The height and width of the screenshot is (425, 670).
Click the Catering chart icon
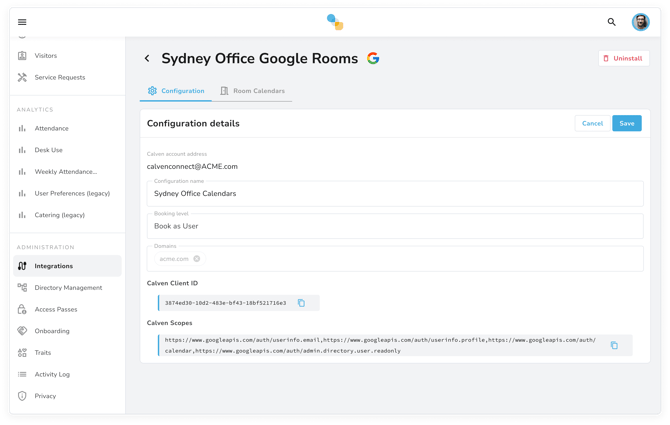[22, 215]
